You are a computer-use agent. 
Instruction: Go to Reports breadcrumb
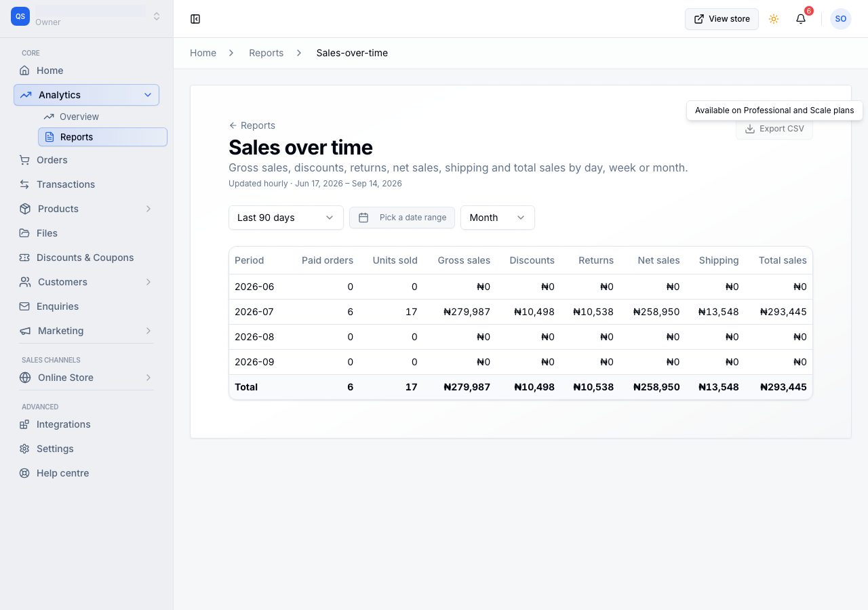click(266, 53)
